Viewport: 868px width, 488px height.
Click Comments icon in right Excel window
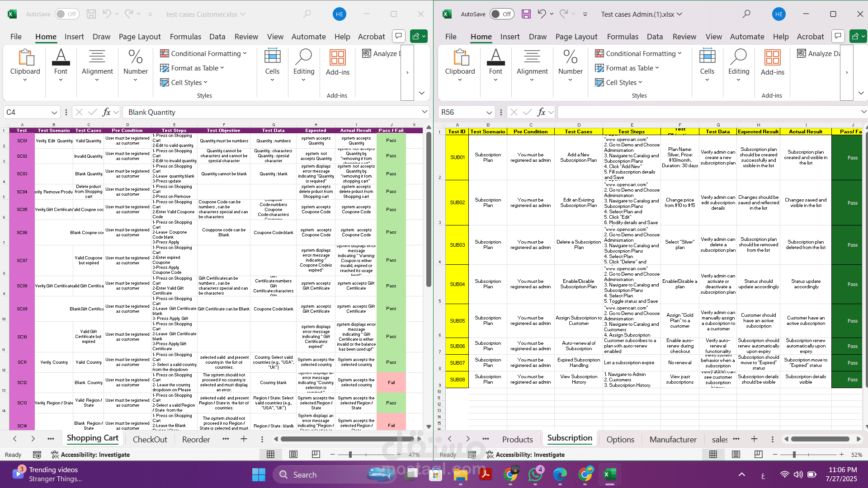(x=838, y=36)
